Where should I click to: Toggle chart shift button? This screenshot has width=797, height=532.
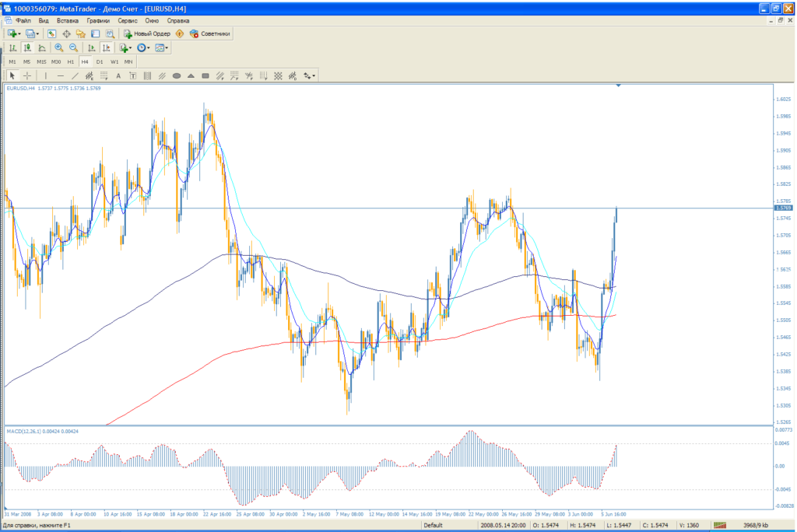(x=106, y=47)
